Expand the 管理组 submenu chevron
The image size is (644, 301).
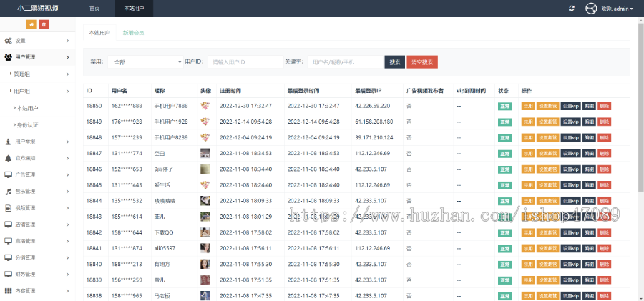pyautogui.click(x=67, y=74)
